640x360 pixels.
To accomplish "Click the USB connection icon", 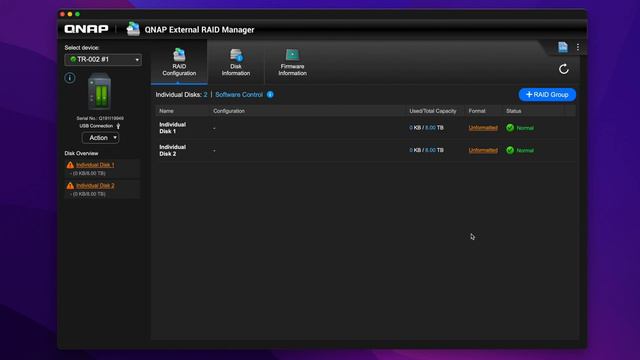I will (x=118, y=126).
